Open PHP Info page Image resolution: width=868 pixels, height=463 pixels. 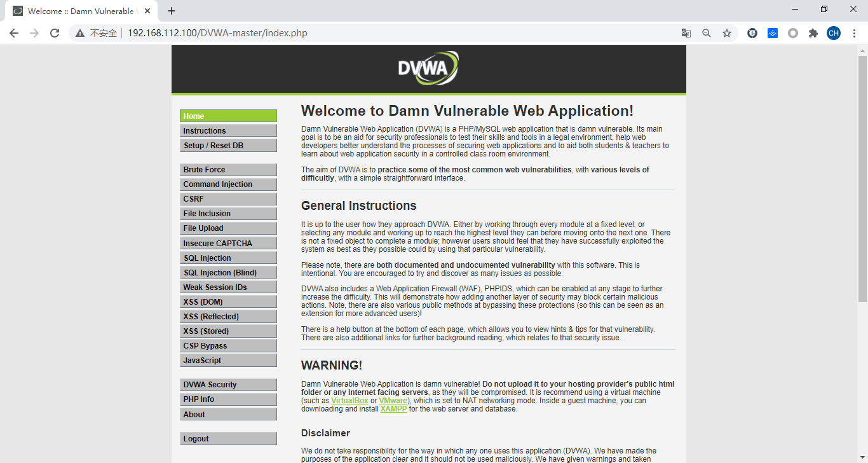(229, 399)
